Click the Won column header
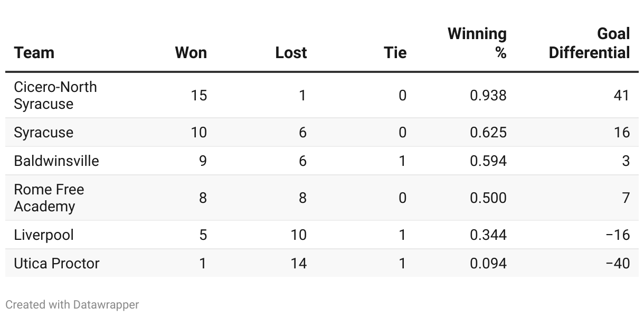The width and height of the screenshot is (644, 317). tap(191, 53)
